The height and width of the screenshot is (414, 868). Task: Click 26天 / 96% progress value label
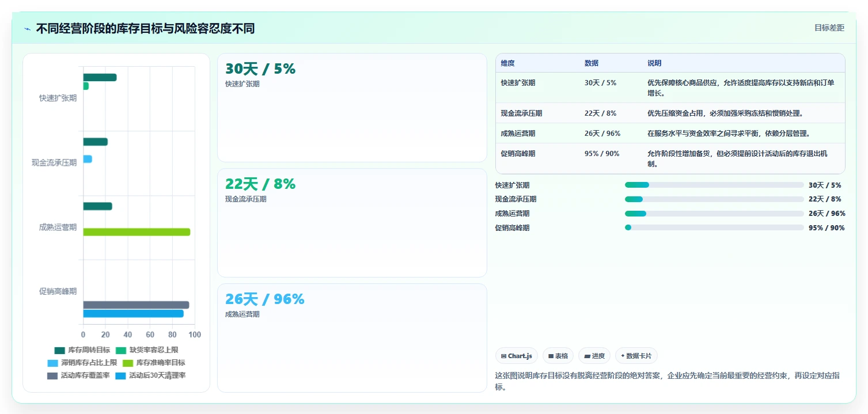(827, 214)
